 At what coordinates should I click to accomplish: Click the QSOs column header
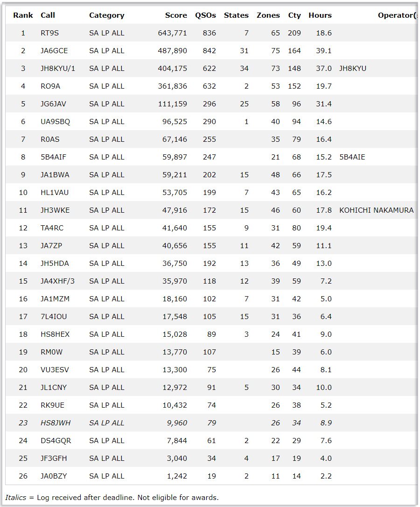pos(205,15)
